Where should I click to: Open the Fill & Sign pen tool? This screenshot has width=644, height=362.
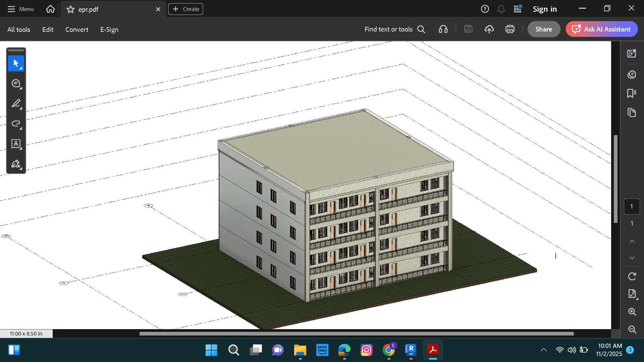coord(16,164)
